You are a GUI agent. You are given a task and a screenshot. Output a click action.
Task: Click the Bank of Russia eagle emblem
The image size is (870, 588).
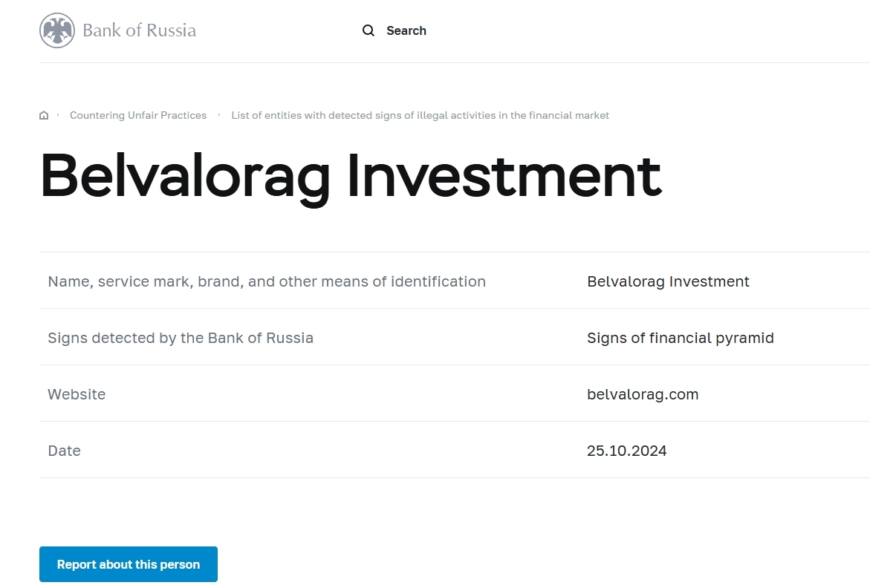point(57,30)
